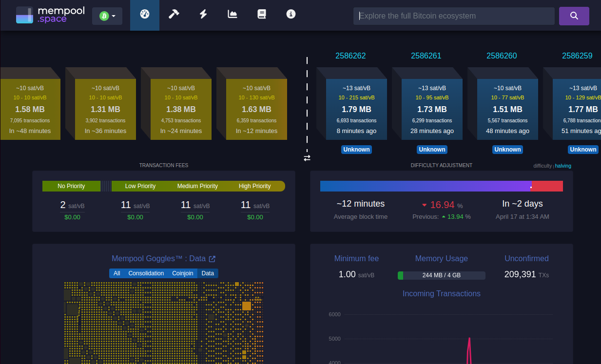Open the Lightning bolt icon page
This screenshot has height=364, width=601.
203,15
